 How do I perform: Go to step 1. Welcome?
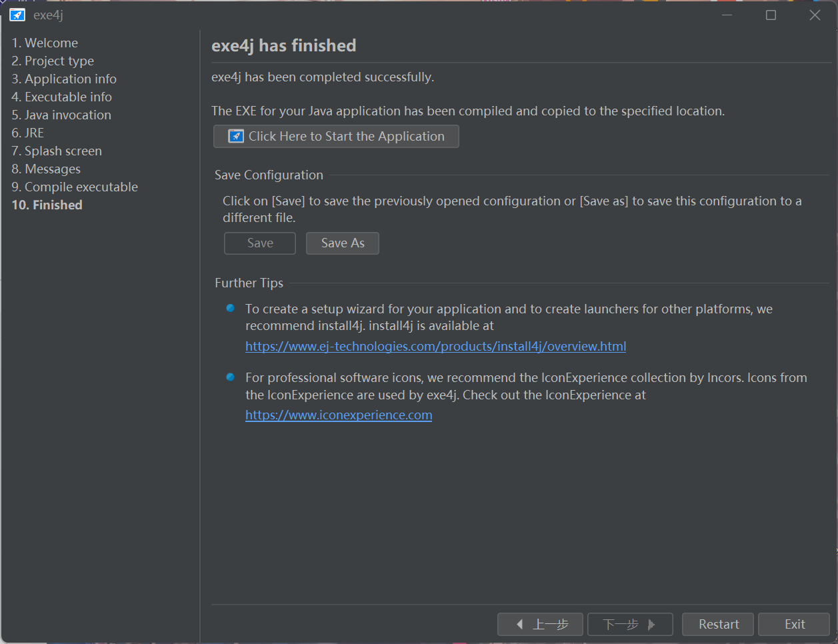pos(45,43)
